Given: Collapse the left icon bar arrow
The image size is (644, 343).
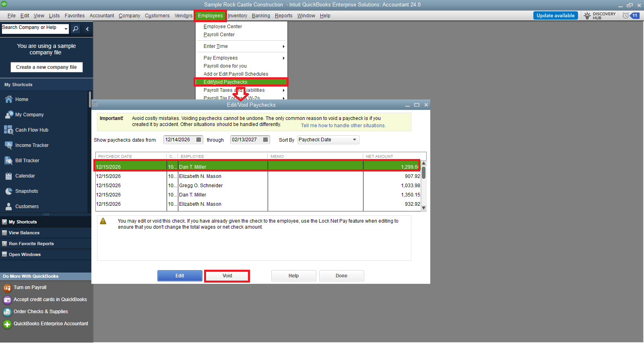Looking at the screenshot, I should (x=87, y=29).
